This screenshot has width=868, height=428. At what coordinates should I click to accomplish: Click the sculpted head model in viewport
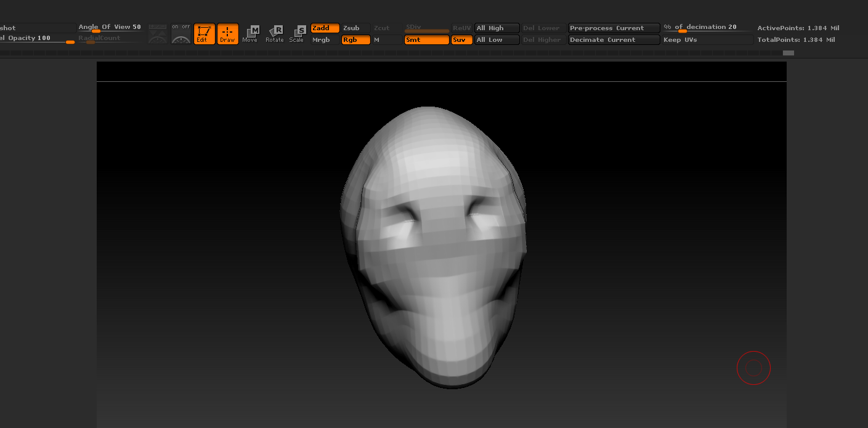click(434, 248)
